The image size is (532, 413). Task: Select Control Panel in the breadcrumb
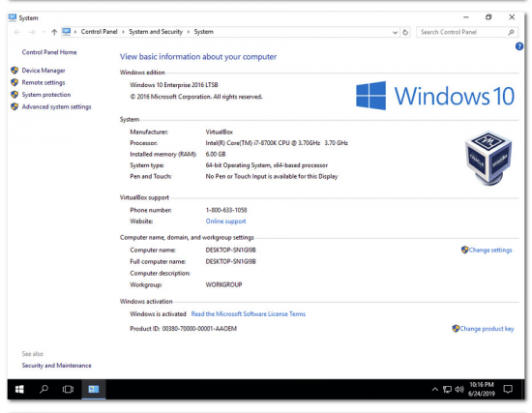(x=99, y=32)
